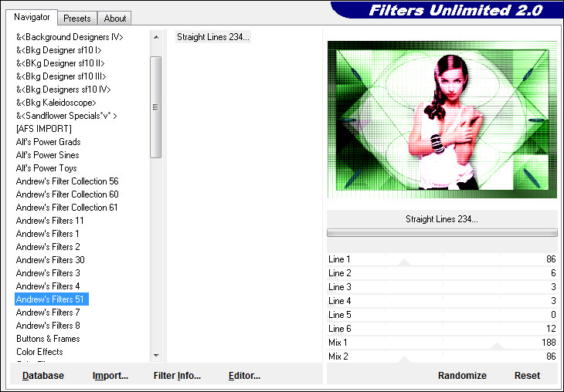Screen dimensions: 564x392
Task: Click the Editor... button
Action: coord(244,376)
